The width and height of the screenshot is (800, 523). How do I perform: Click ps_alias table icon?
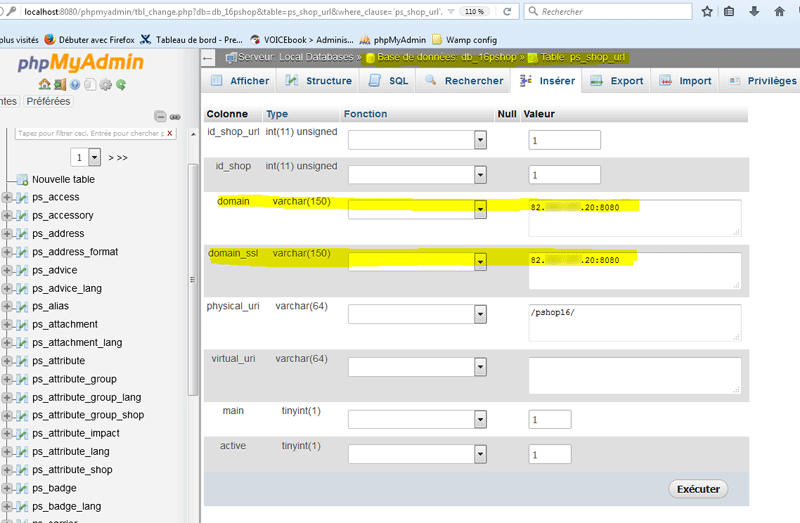pyautogui.click(x=22, y=306)
